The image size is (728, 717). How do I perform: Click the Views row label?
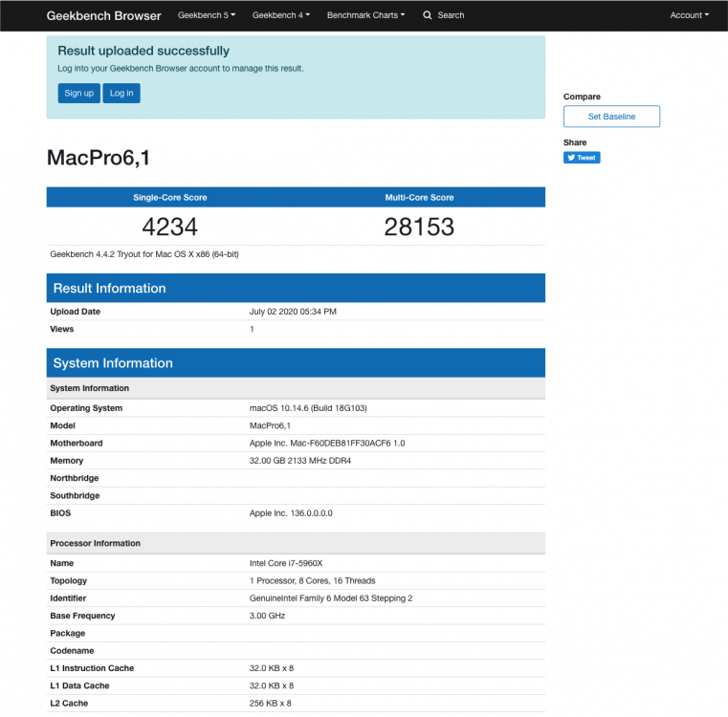[62, 329]
